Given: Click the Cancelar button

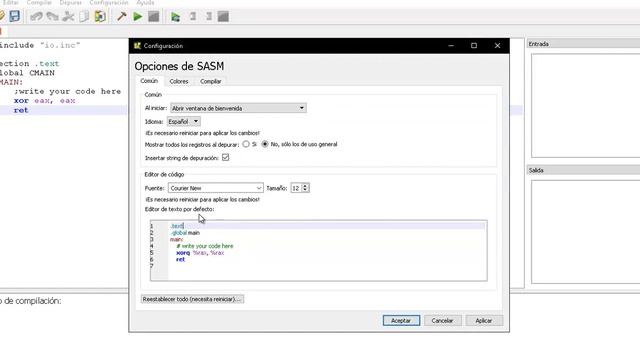Looking at the screenshot, I should 442,320.
